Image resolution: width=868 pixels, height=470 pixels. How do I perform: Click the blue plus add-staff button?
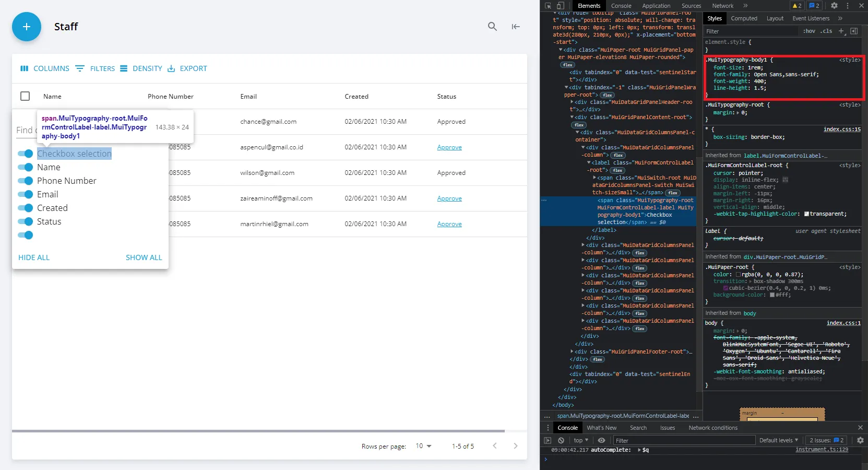(27, 27)
